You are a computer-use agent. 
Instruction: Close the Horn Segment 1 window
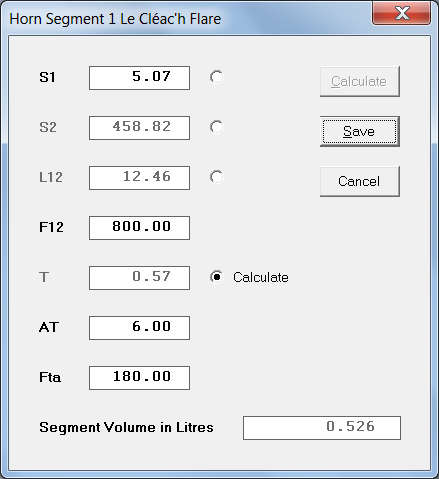(x=402, y=13)
